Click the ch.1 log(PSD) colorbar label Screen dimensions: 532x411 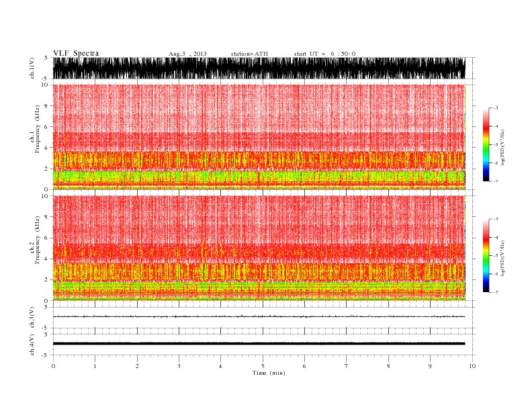(503, 147)
